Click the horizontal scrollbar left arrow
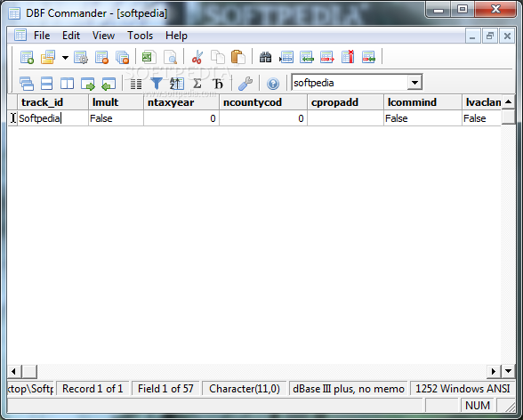This screenshot has height=420, width=523. point(13,371)
